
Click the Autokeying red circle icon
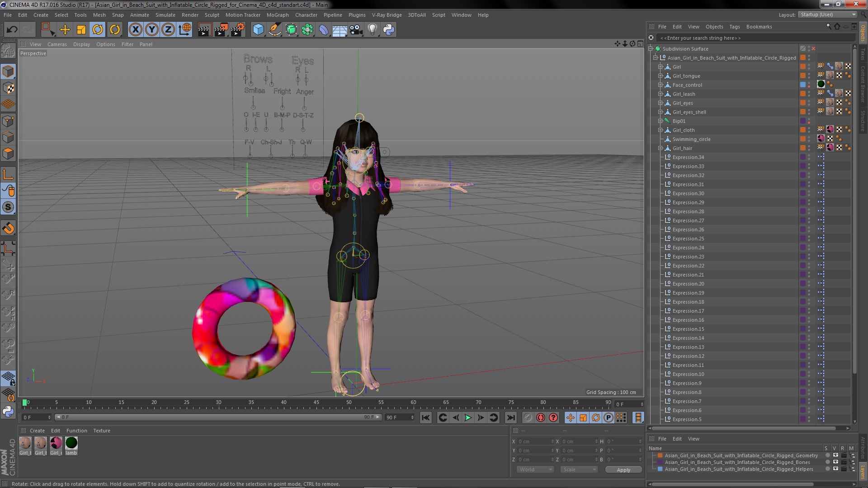pos(541,418)
